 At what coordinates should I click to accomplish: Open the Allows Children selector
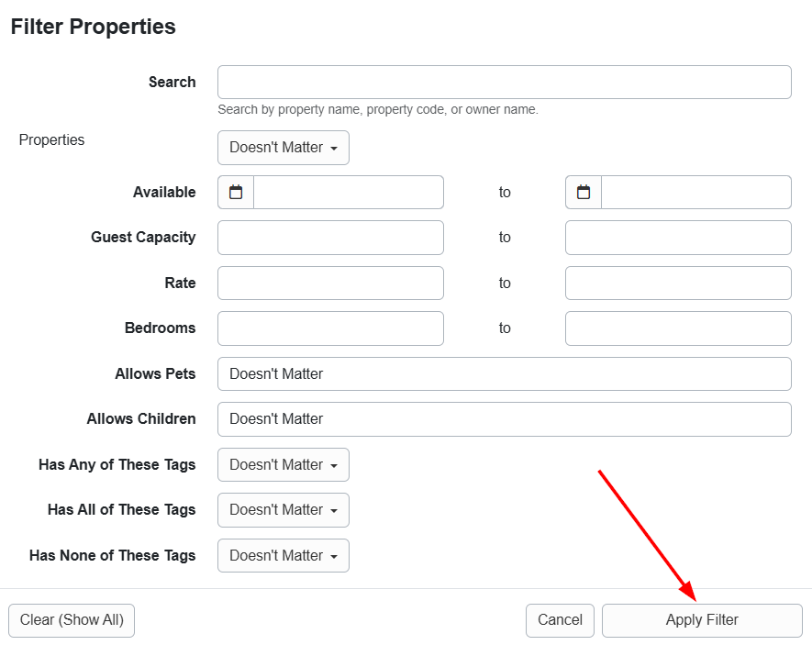tap(504, 419)
